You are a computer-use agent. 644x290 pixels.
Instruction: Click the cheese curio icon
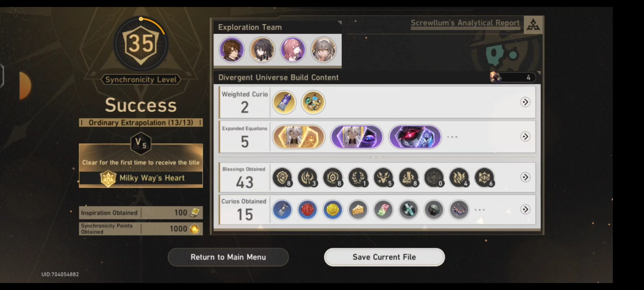coord(358,210)
